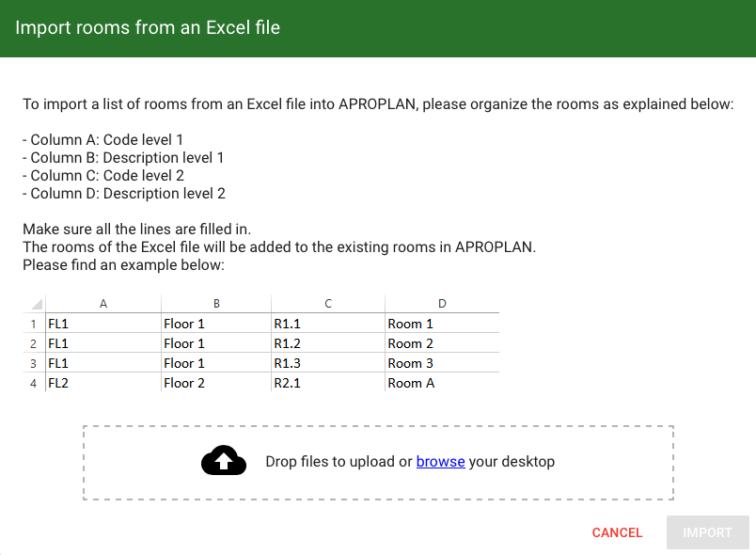The width and height of the screenshot is (756, 555).
Task: Click cell 'FL2' in the example table
Action: pos(103,383)
